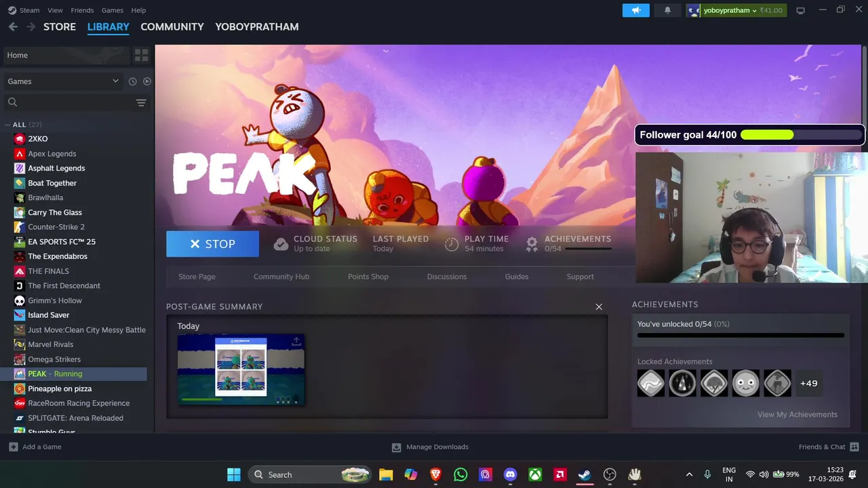
Task: Click the Apex Legends game icon
Action: pyautogui.click(x=19, y=154)
